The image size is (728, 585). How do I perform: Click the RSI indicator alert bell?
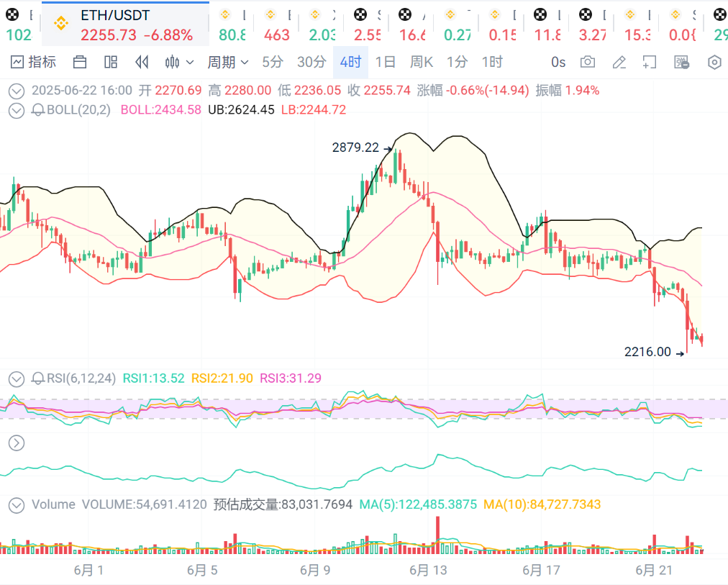click(38, 378)
